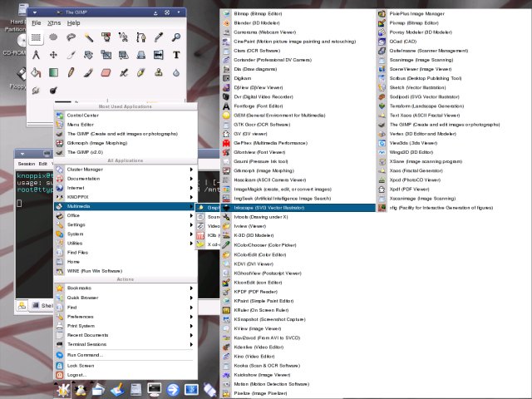Select the Clone stamp tool
The height and width of the screenshot is (399, 532).
[159, 72]
